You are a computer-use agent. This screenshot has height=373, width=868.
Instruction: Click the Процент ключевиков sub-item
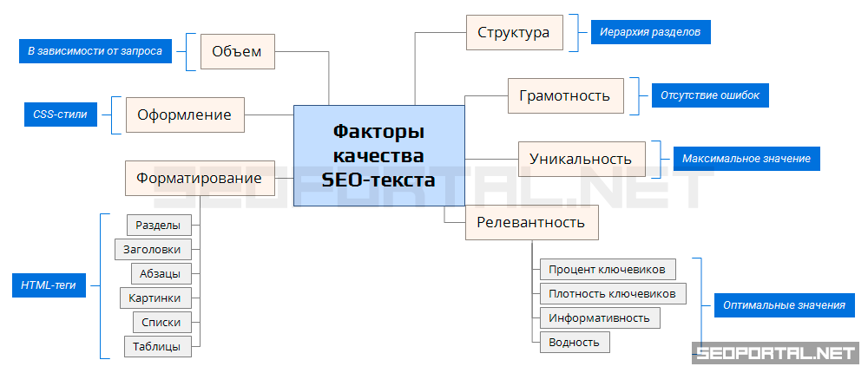[x=607, y=268]
